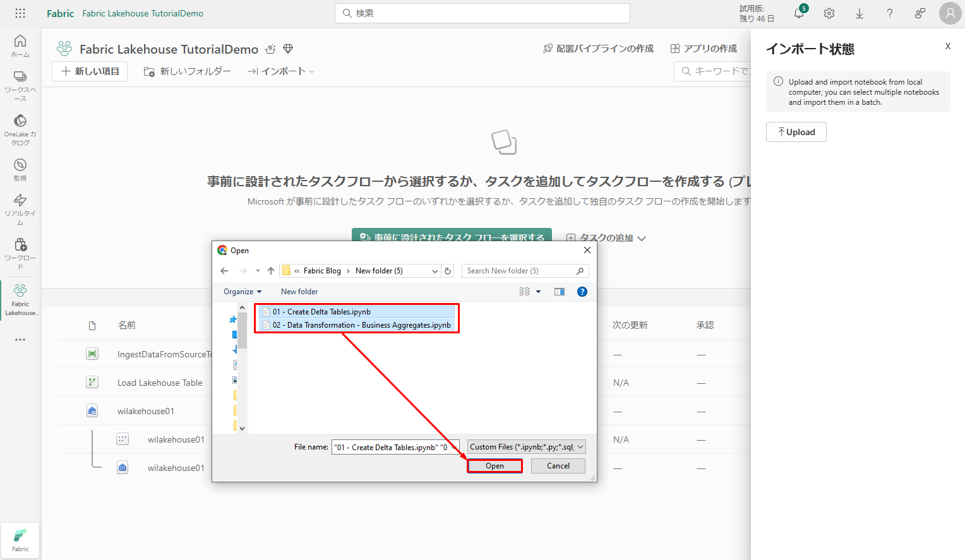Open the app launcher grid icon
This screenshot has width=965, height=560.
pos(20,13)
